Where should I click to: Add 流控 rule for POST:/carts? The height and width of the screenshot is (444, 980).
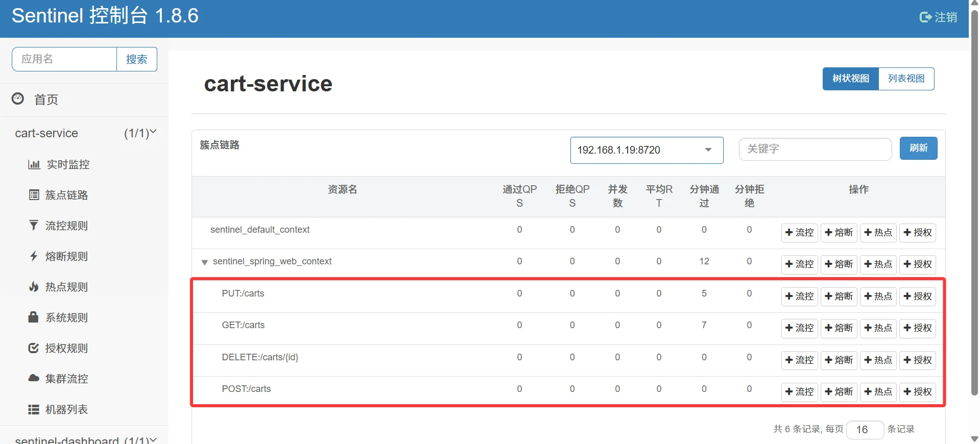[x=800, y=392]
